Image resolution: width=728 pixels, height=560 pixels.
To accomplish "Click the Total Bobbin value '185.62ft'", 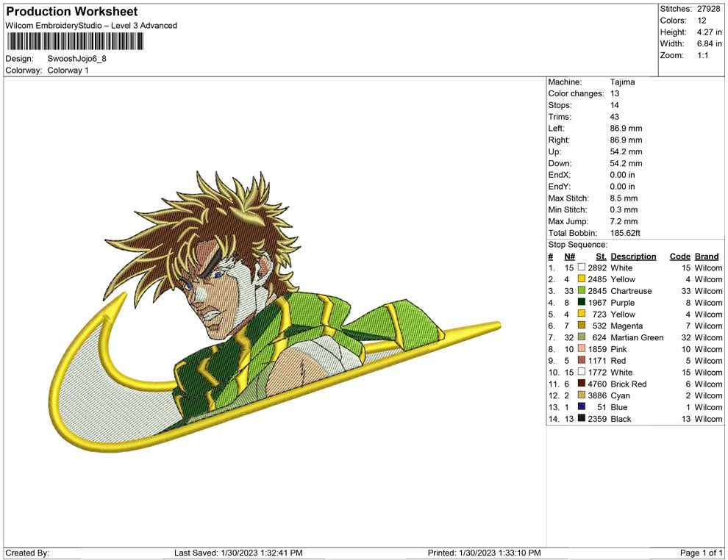I will pos(625,233).
